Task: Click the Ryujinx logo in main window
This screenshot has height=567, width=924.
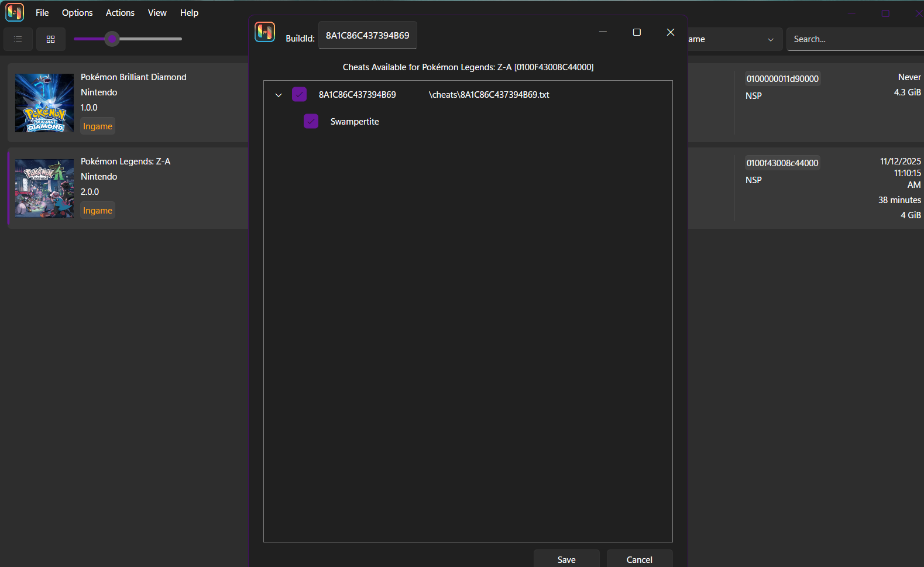Action: coord(15,12)
